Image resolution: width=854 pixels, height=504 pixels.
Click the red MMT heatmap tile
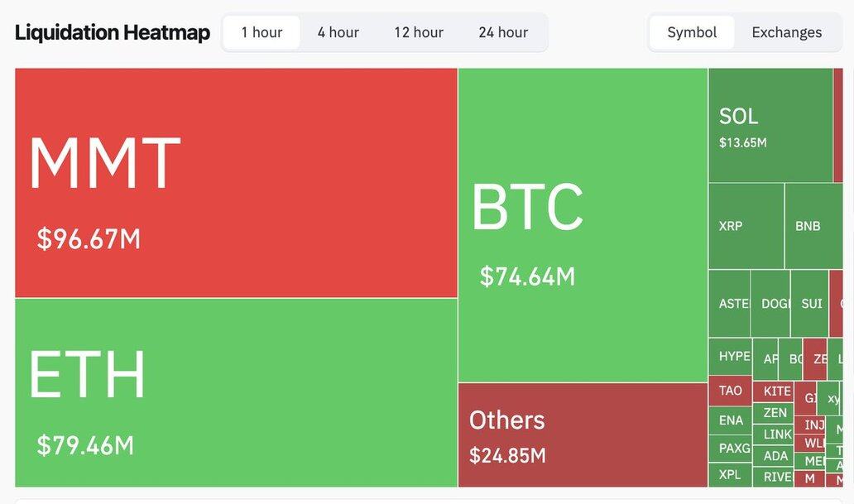[x=236, y=182]
